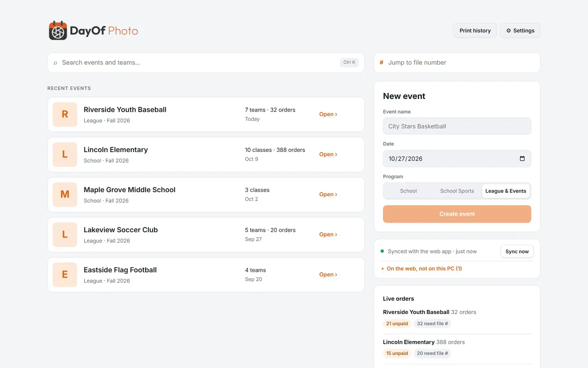Click the R avatar for Riverside Youth Baseball
The image size is (588, 368).
coord(65,114)
